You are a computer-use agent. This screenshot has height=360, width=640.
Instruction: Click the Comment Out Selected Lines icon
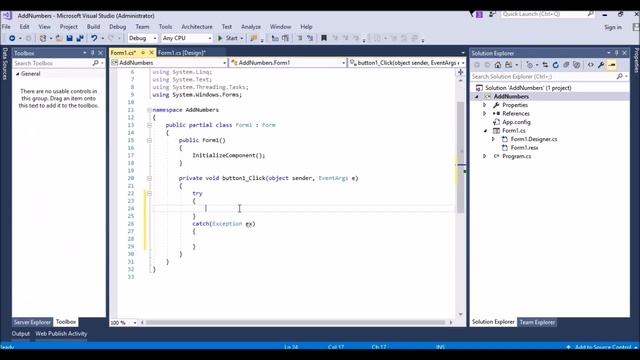[300, 38]
